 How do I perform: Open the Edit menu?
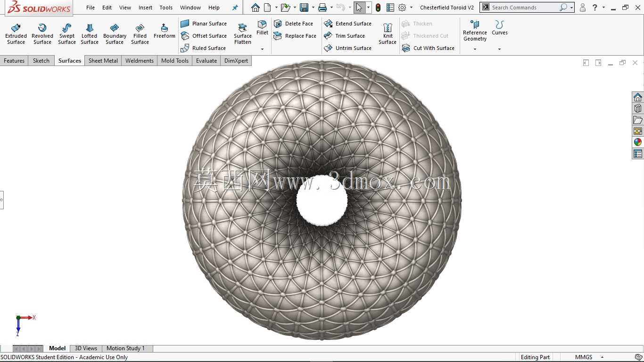pyautogui.click(x=107, y=8)
